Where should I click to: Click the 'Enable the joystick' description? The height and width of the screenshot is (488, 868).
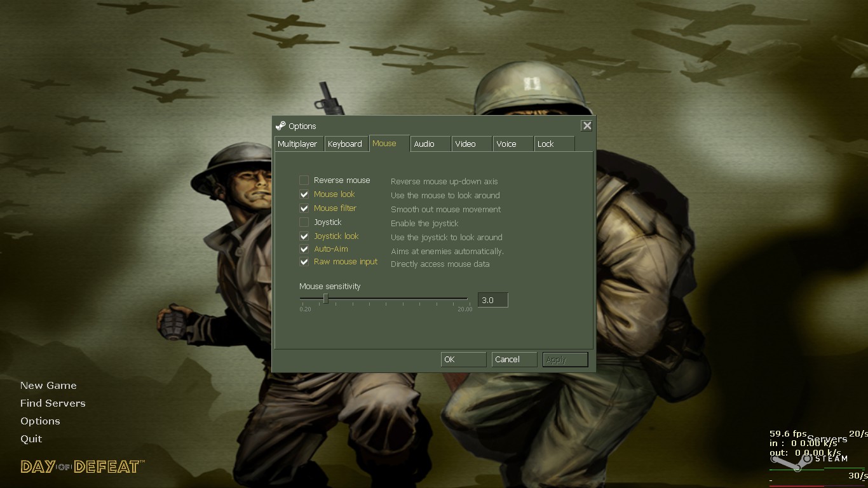[424, 224]
